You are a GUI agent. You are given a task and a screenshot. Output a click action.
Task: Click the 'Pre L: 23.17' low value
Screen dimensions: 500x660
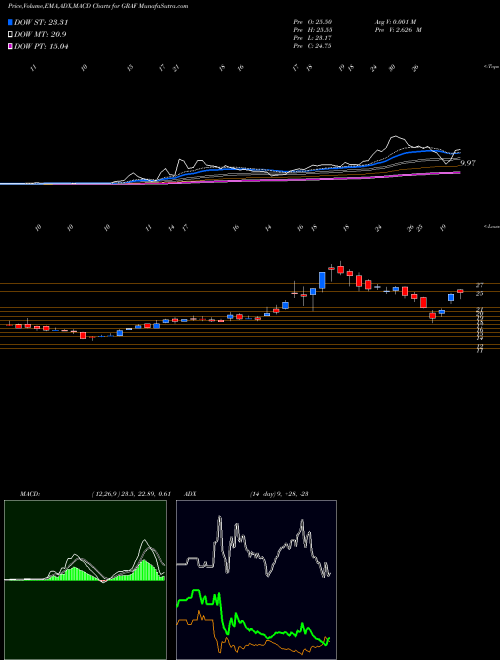314,38
